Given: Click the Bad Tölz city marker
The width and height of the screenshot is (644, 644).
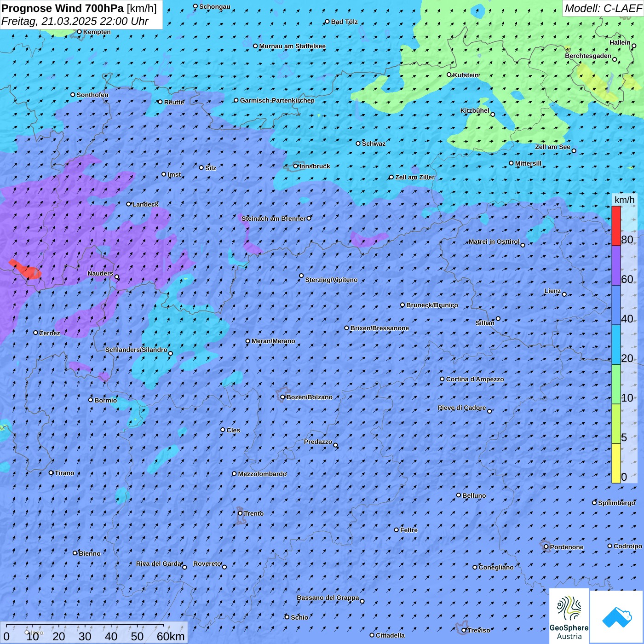Looking at the screenshot, I should pos(327,22).
